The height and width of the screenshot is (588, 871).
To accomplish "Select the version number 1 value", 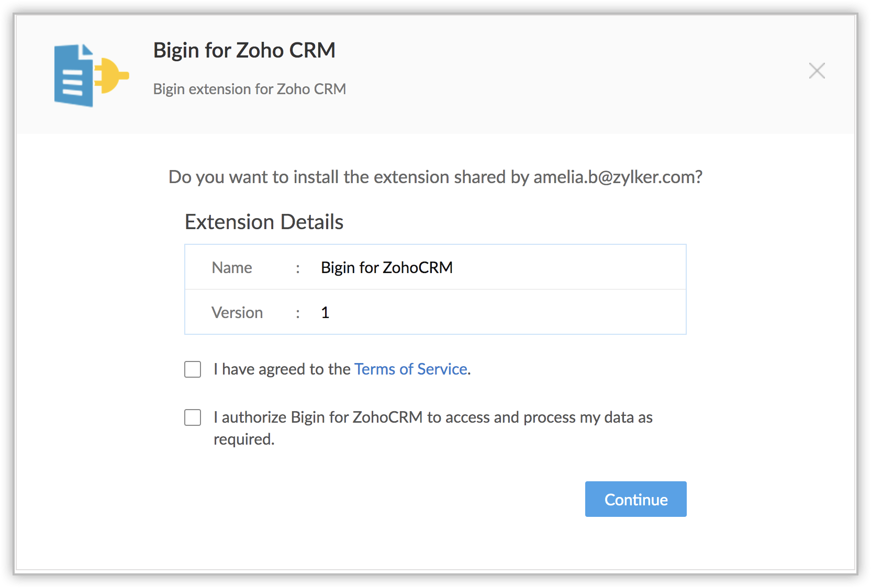I will (x=325, y=313).
